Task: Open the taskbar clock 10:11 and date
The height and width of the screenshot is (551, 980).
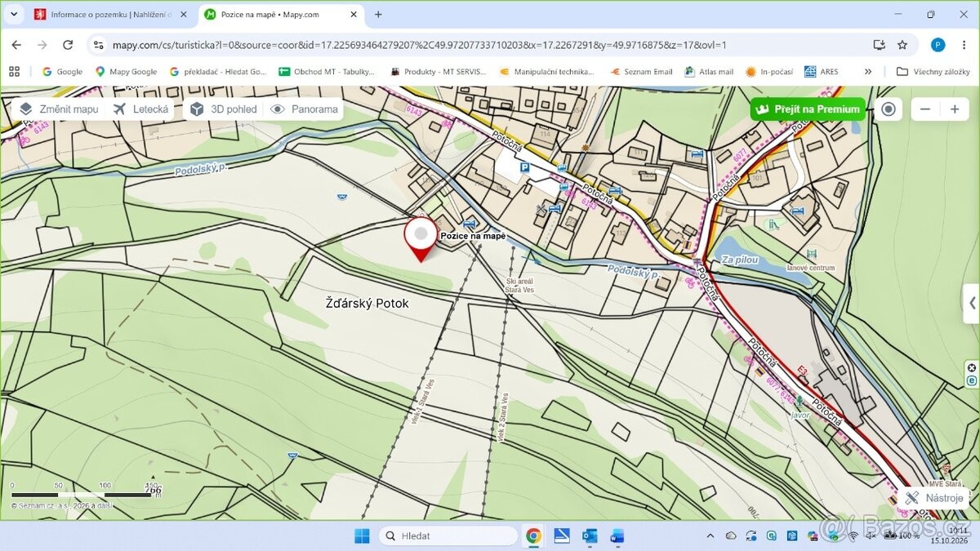Action: click(x=949, y=535)
